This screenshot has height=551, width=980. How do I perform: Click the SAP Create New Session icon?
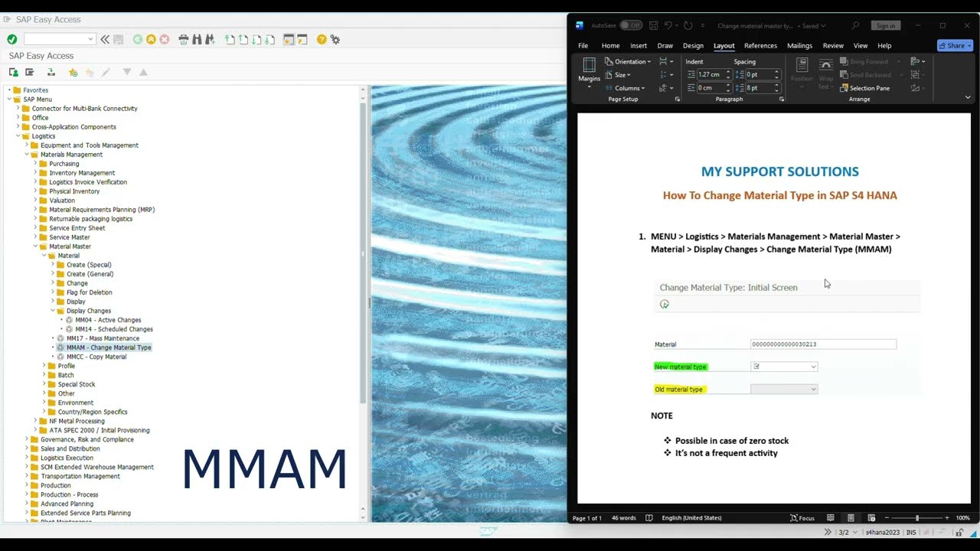point(289,39)
